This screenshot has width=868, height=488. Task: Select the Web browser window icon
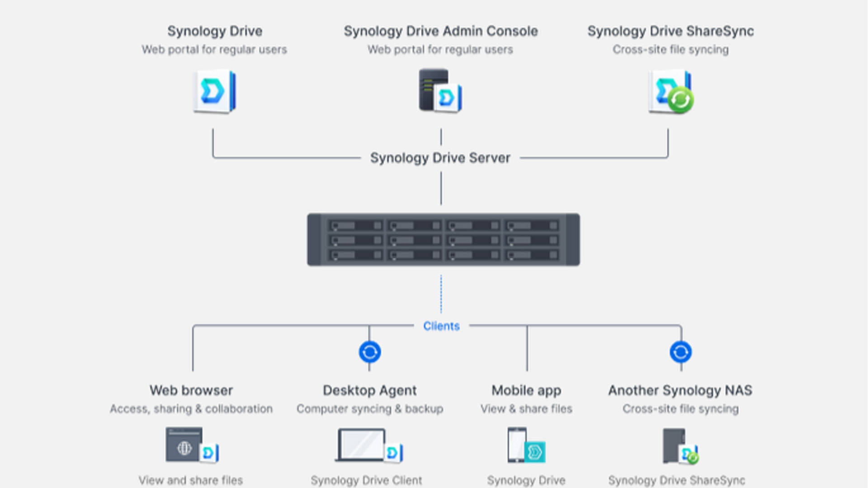192,445
